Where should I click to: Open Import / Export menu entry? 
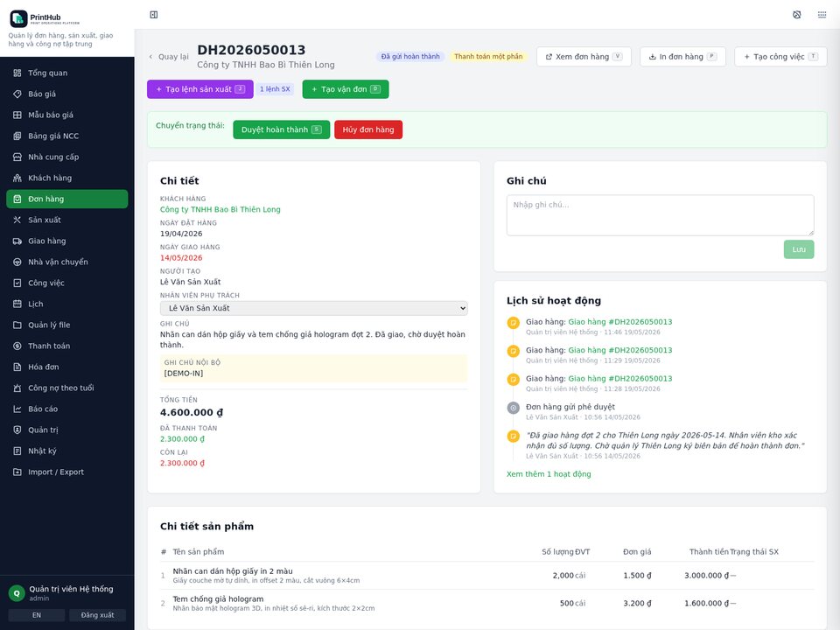click(x=67, y=472)
